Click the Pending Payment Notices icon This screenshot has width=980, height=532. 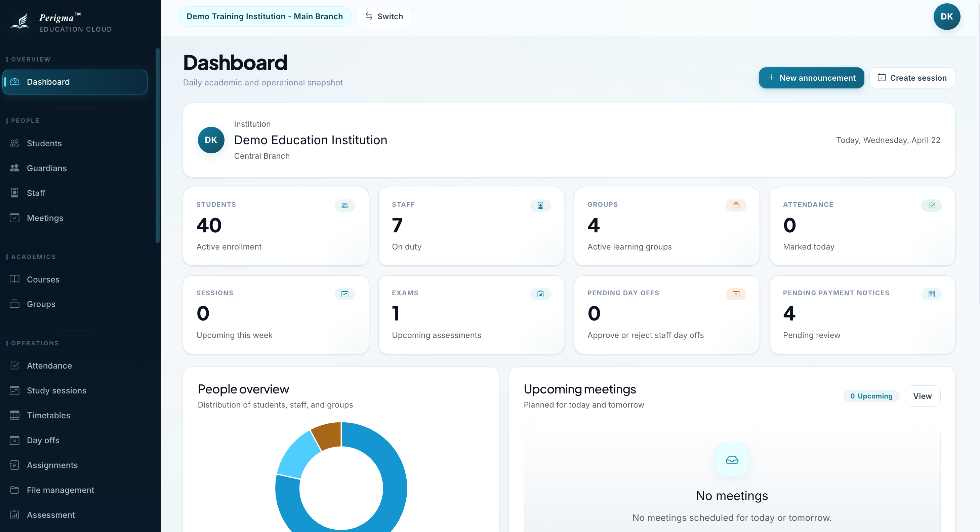click(931, 294)
